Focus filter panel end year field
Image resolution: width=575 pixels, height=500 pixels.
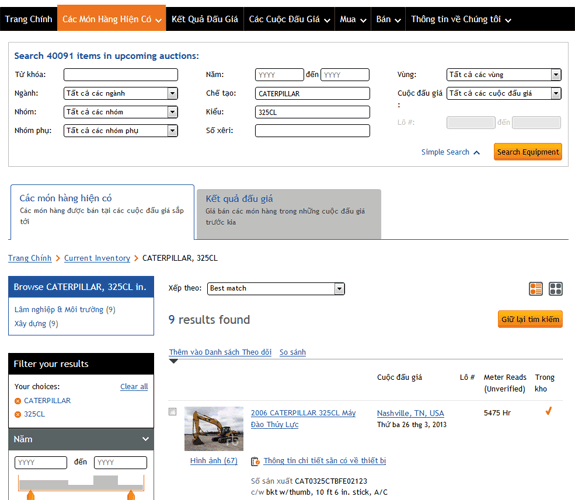click(121, 463)
